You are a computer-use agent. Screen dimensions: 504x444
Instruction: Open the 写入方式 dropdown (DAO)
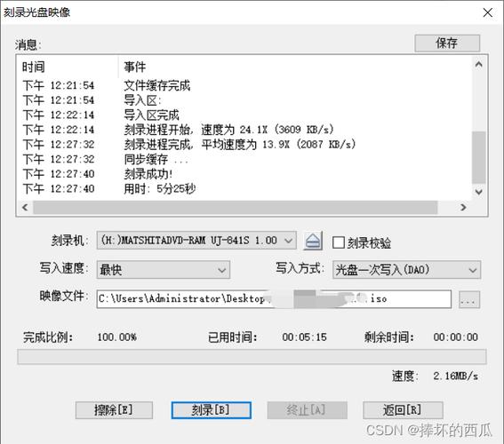tap(406, 269)
